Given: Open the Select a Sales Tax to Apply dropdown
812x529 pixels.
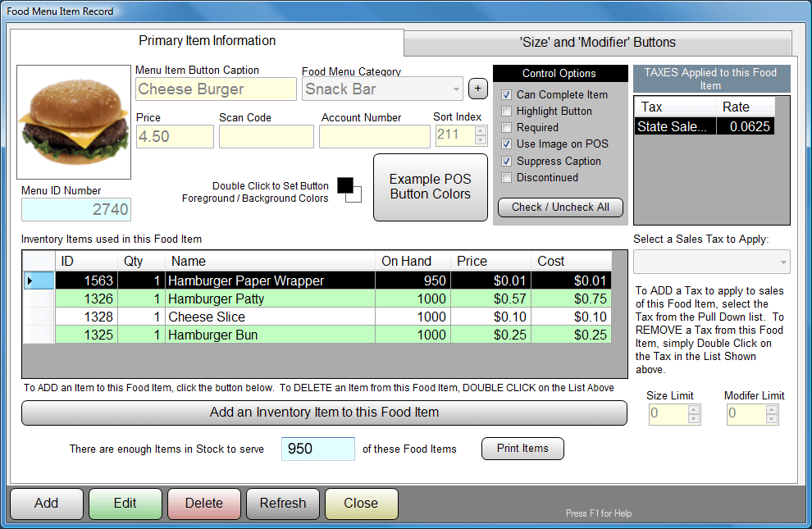Looking at the screenshot, I should pos(784,261).
